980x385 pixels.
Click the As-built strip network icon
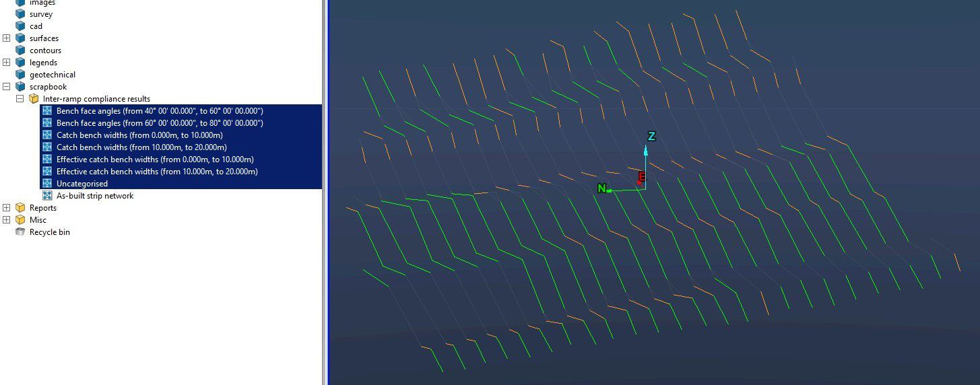click(47, 196)
